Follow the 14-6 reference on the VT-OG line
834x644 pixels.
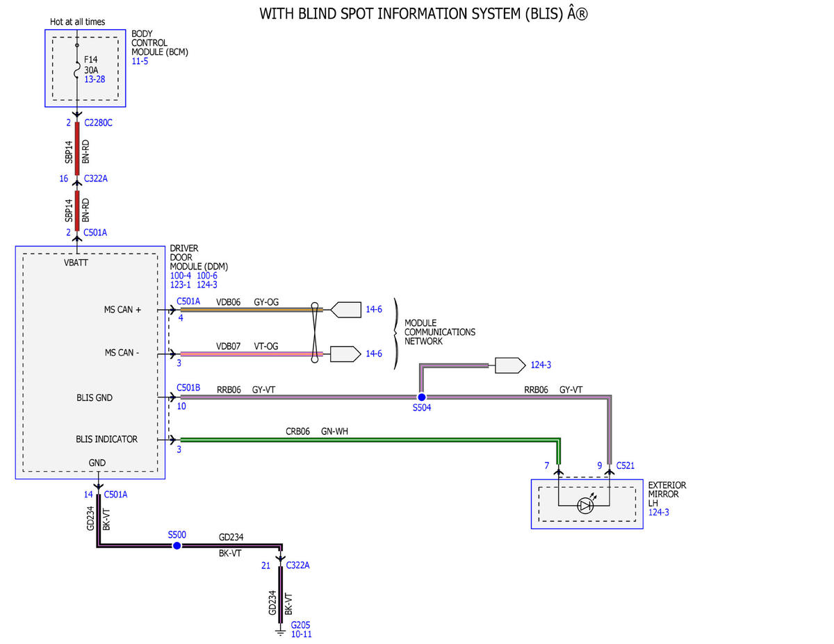374,354
